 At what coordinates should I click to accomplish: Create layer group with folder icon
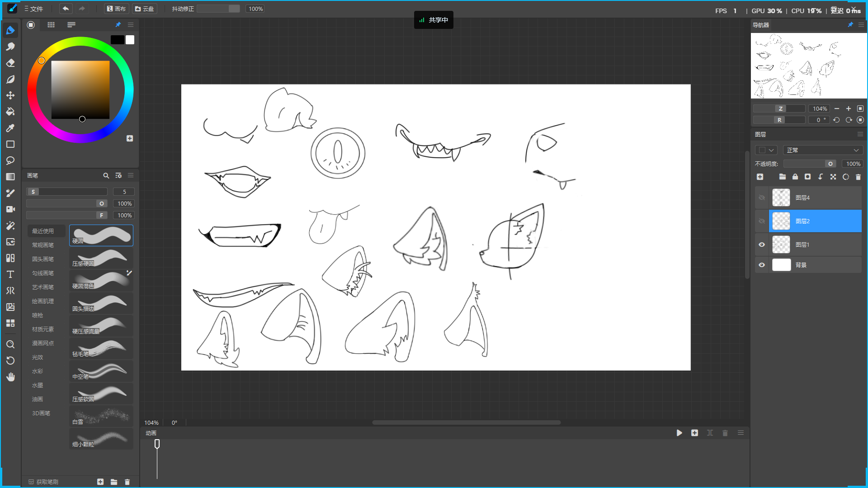(783, 177)
